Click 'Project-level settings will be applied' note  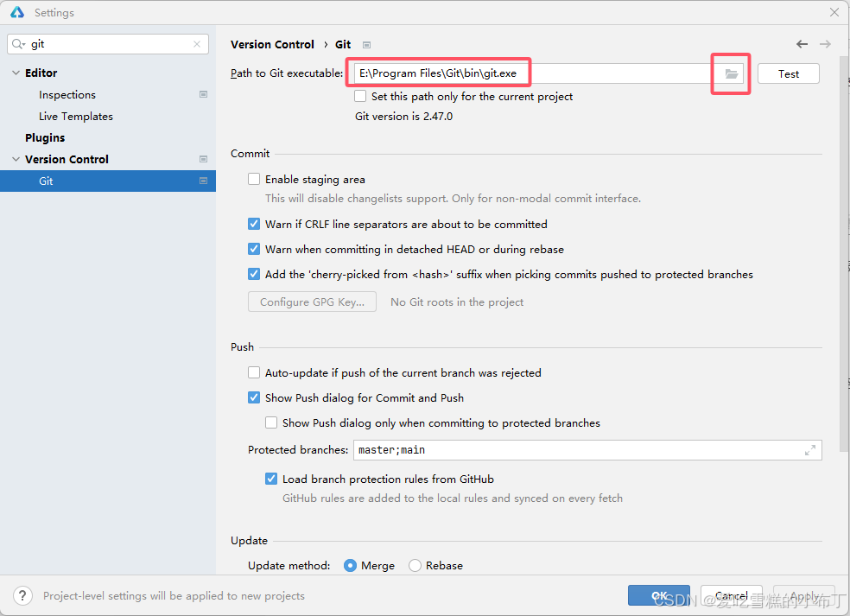(174, 595)
